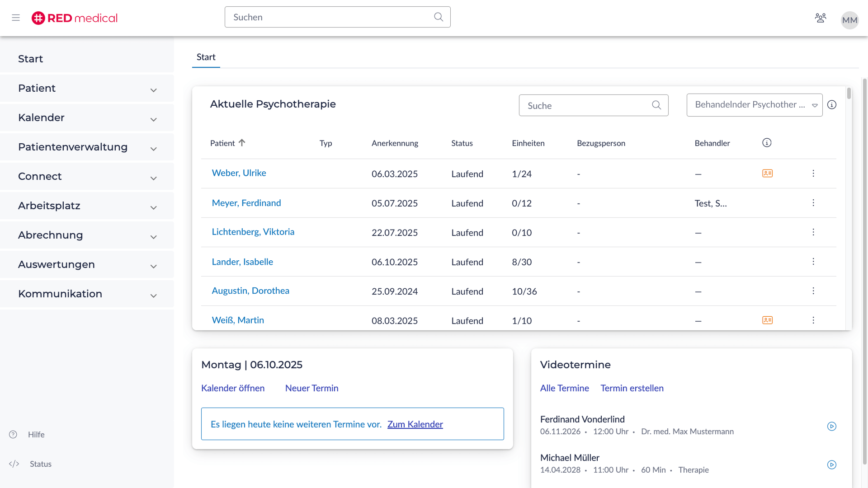This screenshot has height=488, width=868.
Task: Open the user group icon in the header
Action: (x=821, y=18)
